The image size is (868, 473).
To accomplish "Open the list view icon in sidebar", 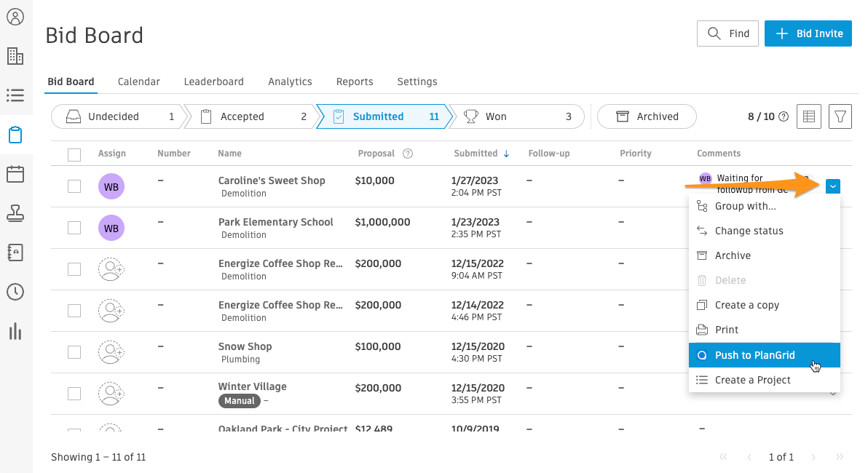I will coord(15,95).
